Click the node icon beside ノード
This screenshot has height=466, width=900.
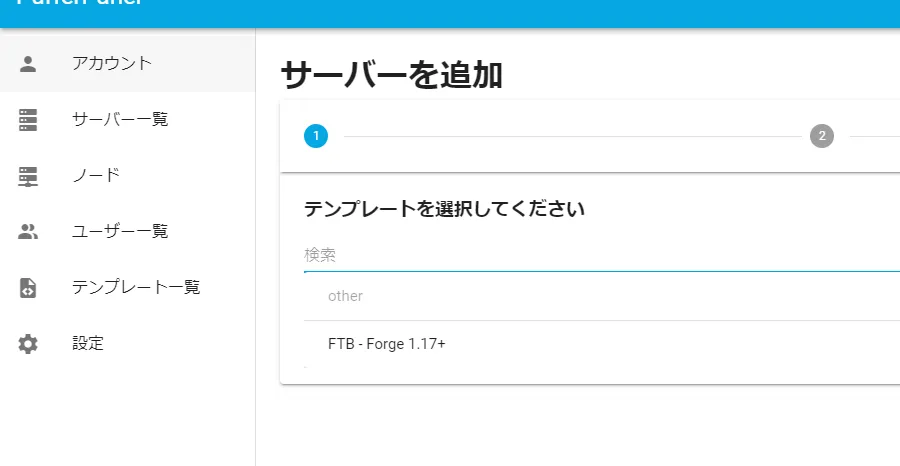point(28,176)
